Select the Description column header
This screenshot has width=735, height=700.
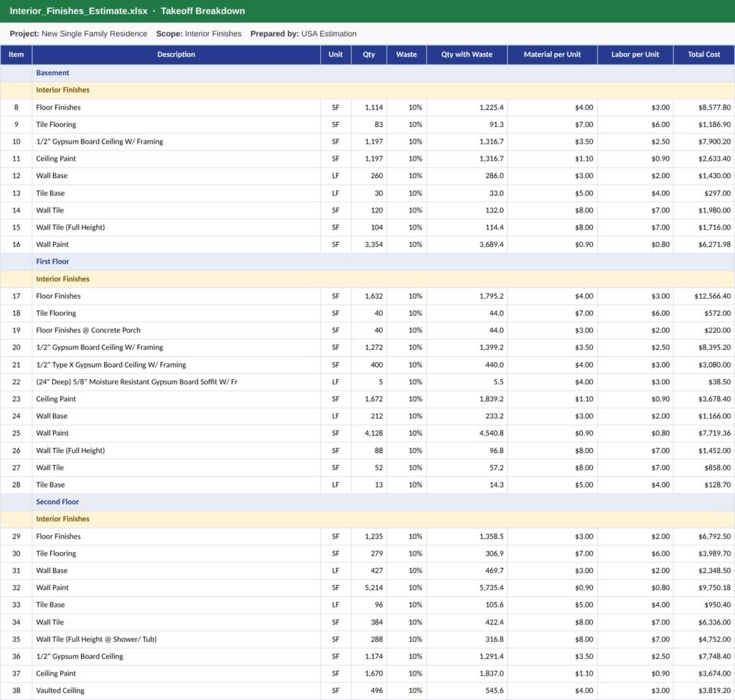[177, 55]
